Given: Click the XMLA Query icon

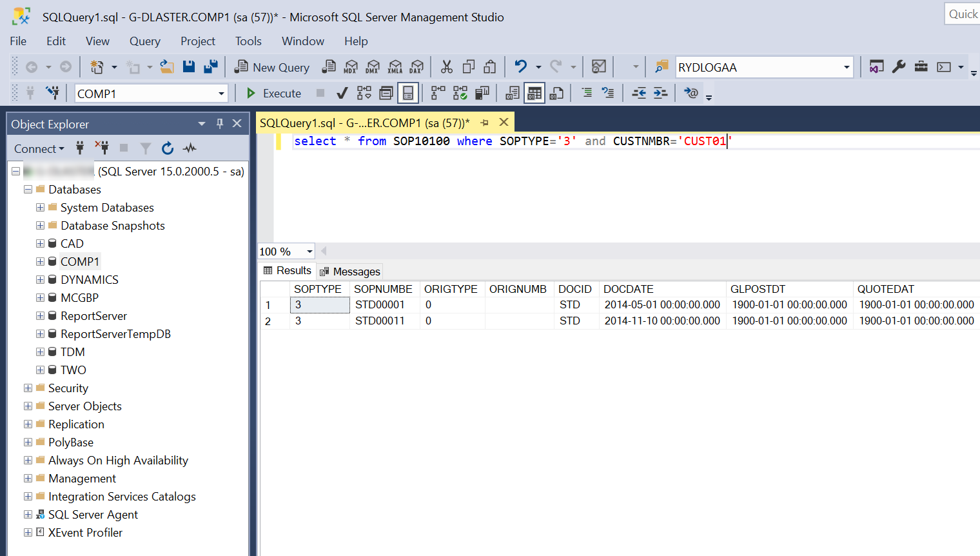Looking at the screenshot, I should pyautogui.click(x=395, y=67).
